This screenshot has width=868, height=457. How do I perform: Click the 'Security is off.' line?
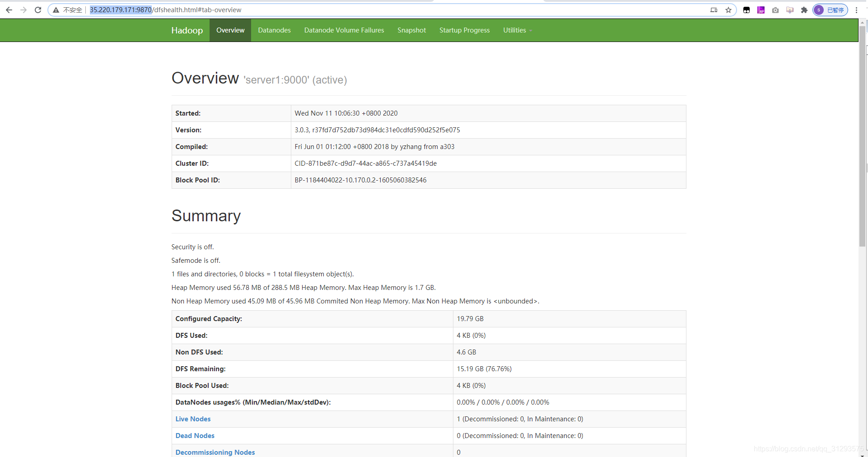tap(193, 247)
